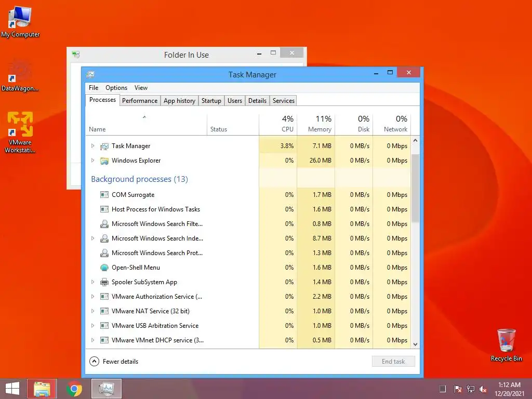This screenshot has width=532, height=399.
Task: Click Host Process for Windows Tasks icon
Action: [104, 209]
